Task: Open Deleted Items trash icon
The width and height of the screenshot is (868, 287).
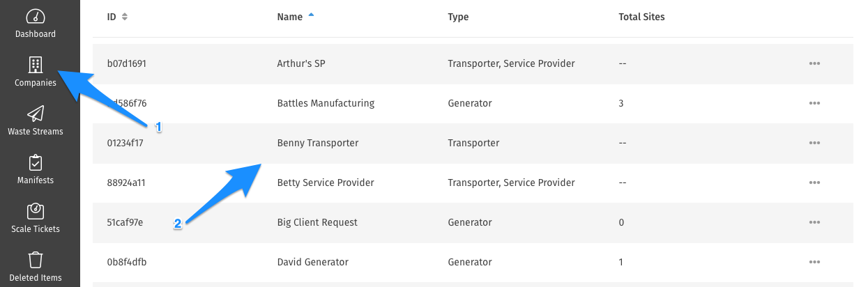Action: coord(36,260)
